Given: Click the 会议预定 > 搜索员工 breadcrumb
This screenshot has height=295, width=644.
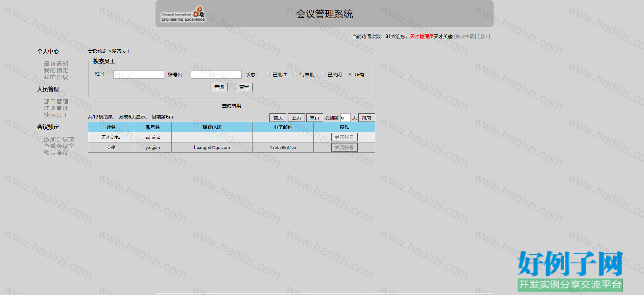Looking at the screenshot, I should pos(109,51).
